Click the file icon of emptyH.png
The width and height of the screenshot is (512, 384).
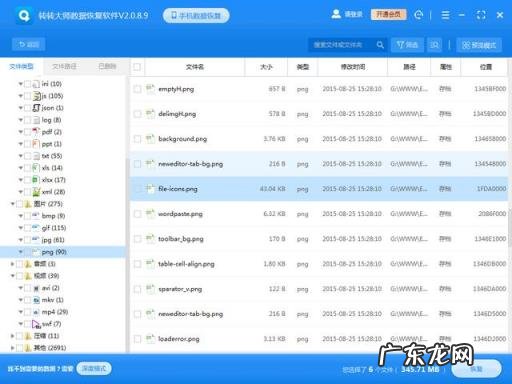[x=150, y=89]
